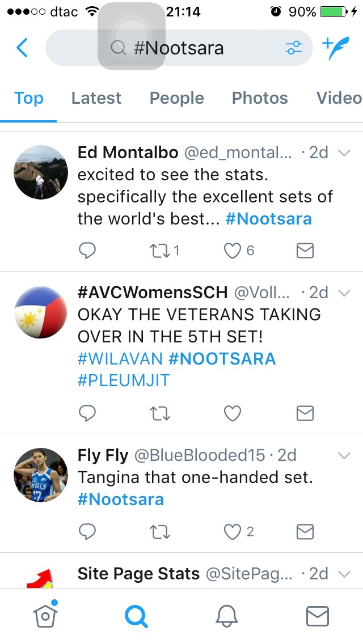Open the Messages envelope in bottom bar
Viewport: 363px width, 644px height.
tap(318, 616)
